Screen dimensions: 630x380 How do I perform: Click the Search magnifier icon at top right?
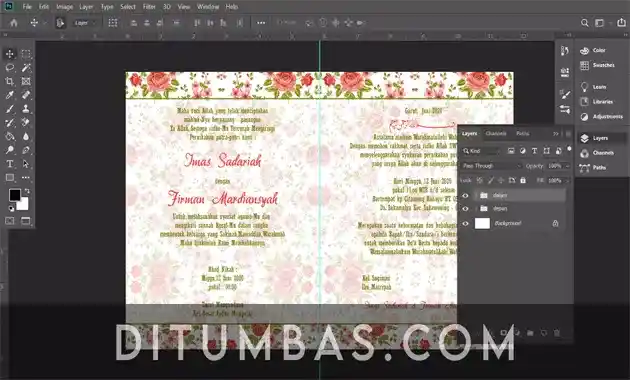tap(585, 23)
